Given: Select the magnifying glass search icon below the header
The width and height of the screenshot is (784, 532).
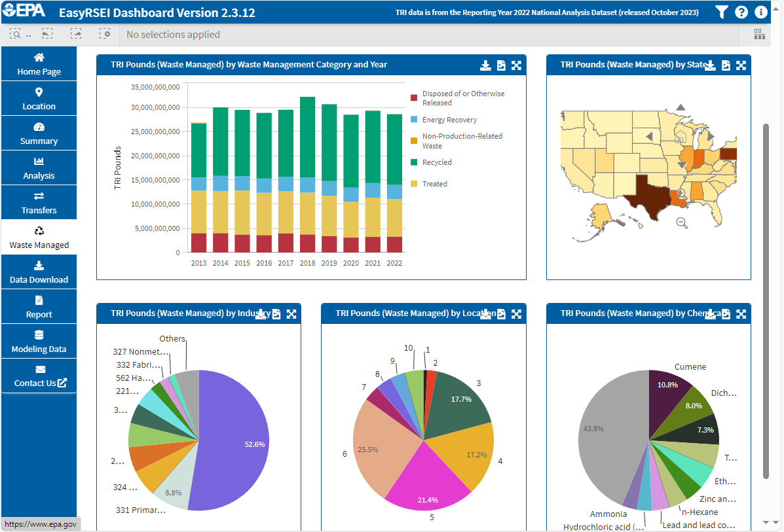Looking at the screenshot, I should pos(16,33).
